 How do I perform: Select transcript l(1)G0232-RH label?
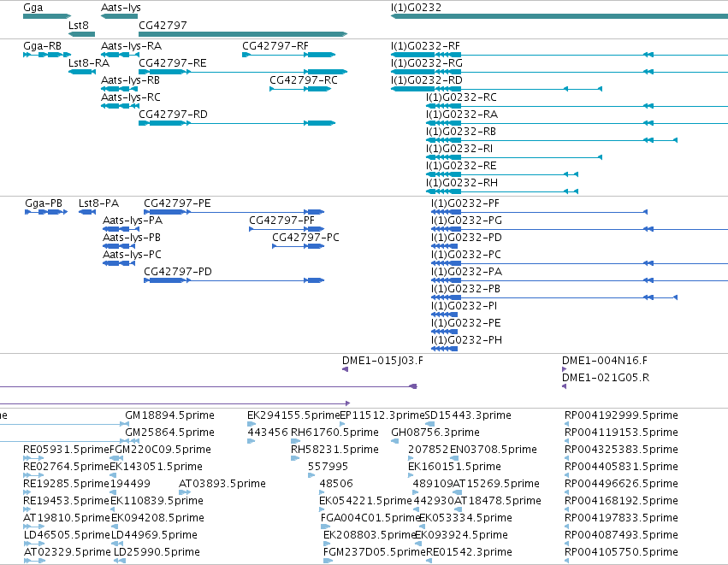coord(462,183)
